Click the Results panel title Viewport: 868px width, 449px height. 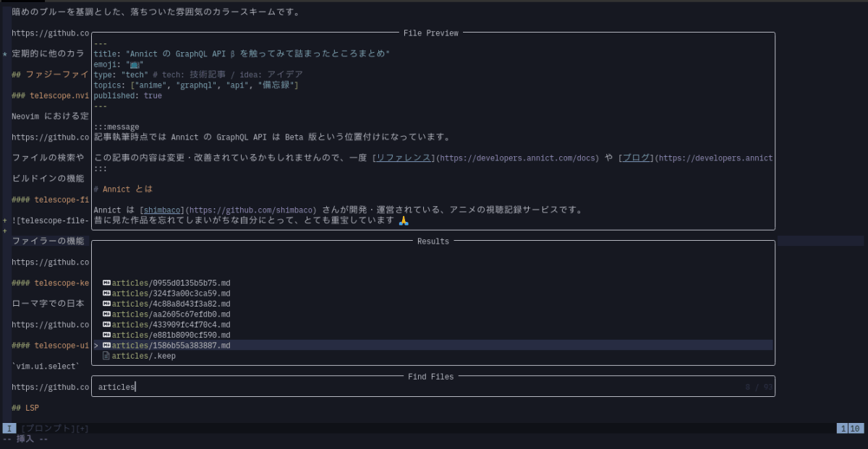433,241
